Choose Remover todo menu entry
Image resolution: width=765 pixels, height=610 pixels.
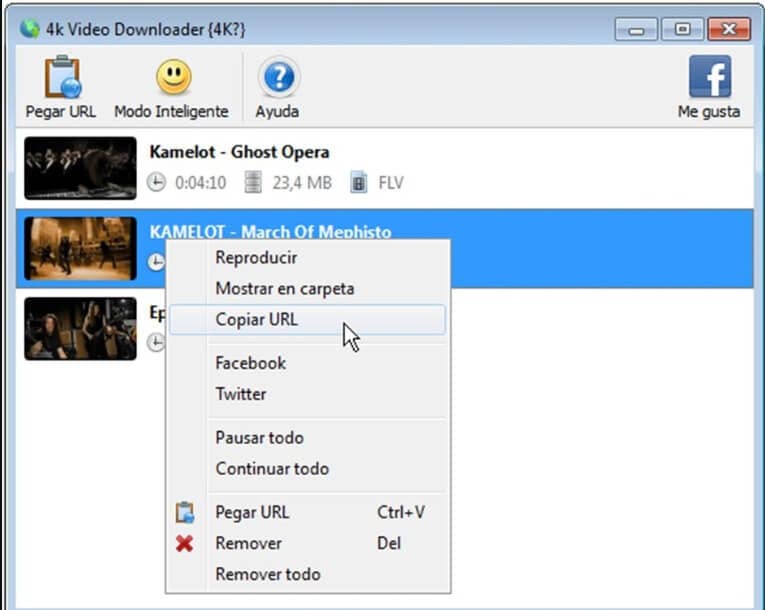click(308, 574)
